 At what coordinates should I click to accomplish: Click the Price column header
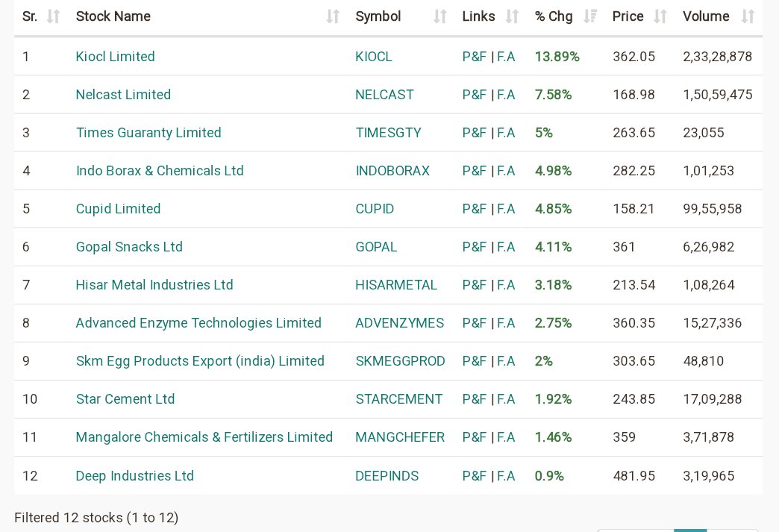coord(628,16)
